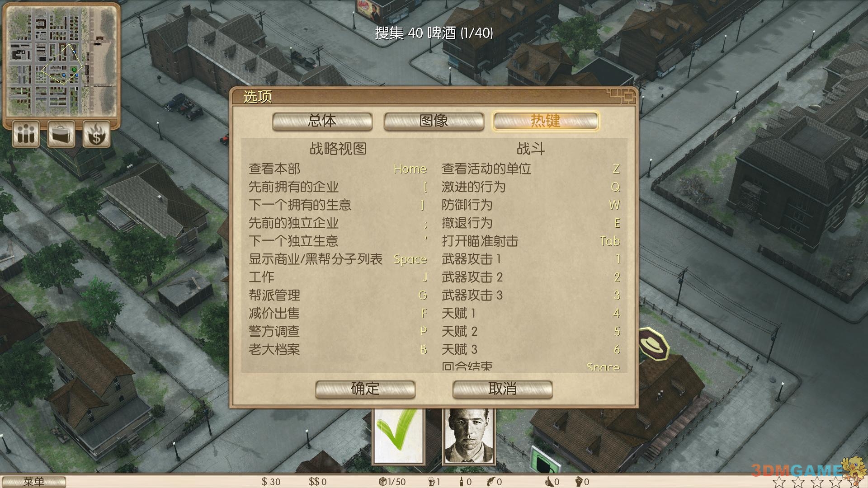Cancel options with 取消 button
This screenshot has height=488, width=868.
[503, 389]
